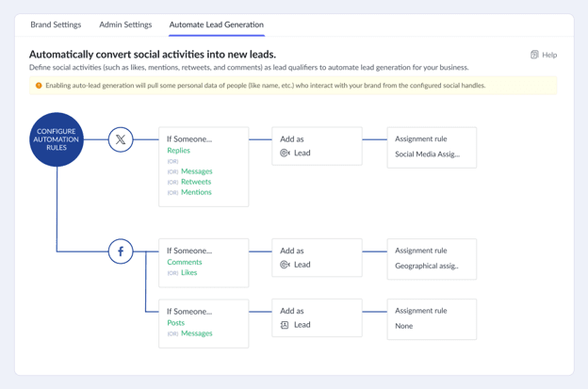Click the Help document icon
The width and height of the screenshot is (588, 389).
click(534, 55)
